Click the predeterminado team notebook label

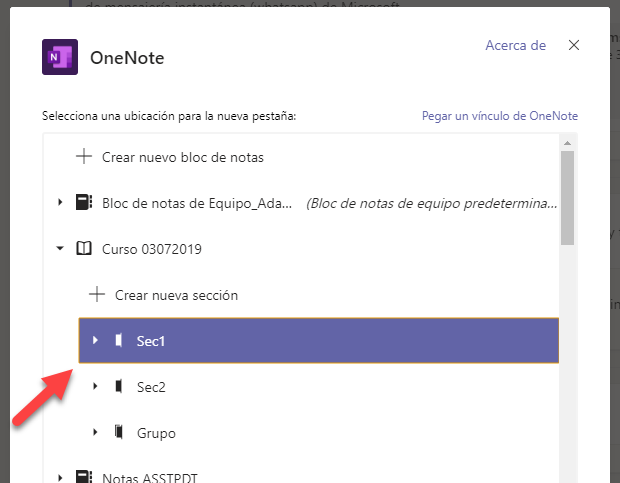point(432,204)
